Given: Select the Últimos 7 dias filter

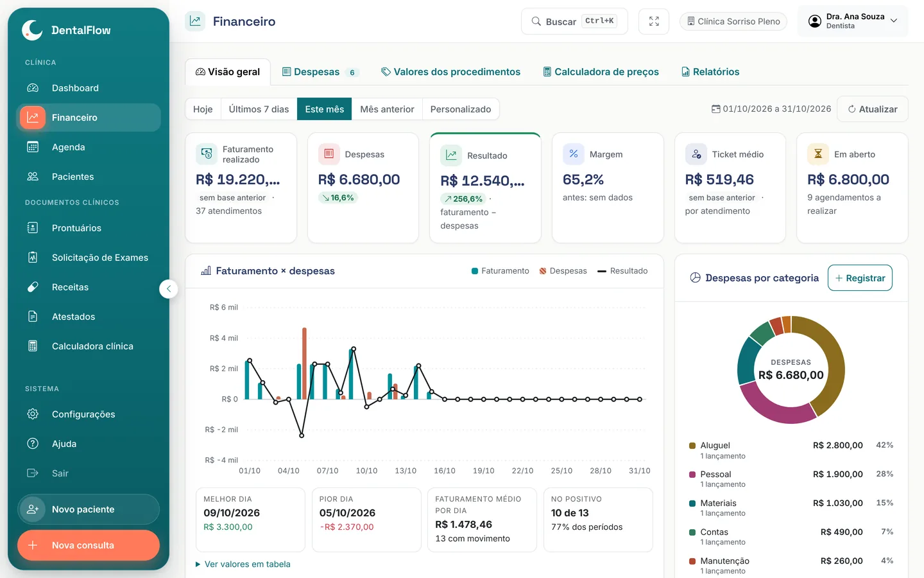Looking at the screenshot, I should [x=259, y=109].
